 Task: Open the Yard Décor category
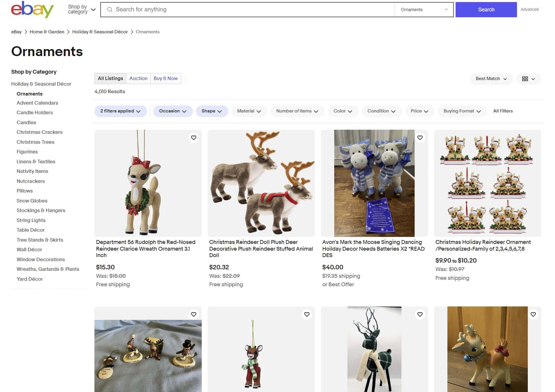(30, 279)
